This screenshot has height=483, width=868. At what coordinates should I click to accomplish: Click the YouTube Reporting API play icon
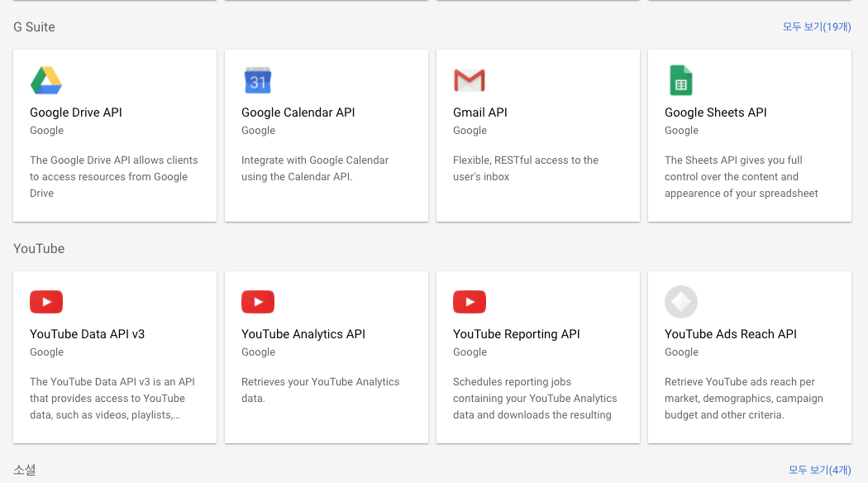tap(470, 302)
